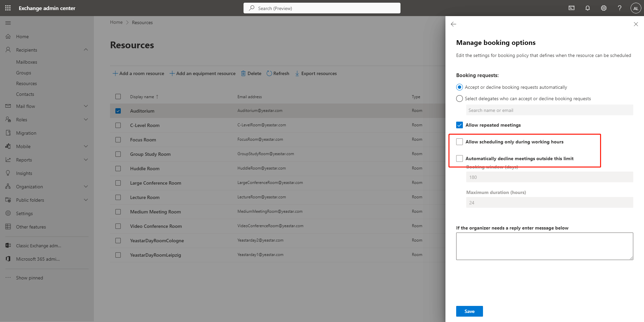
Task: Open Contacts under Recipients
Action: (25, 94)
